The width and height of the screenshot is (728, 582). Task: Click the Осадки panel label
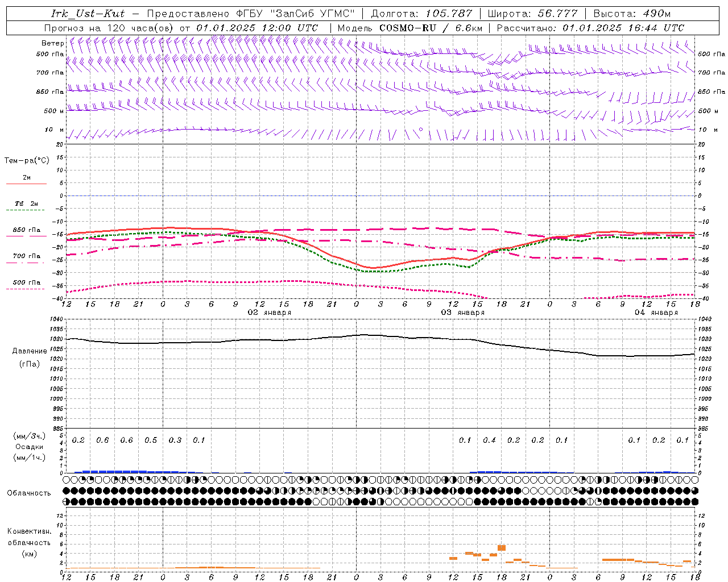coord(29,447)
